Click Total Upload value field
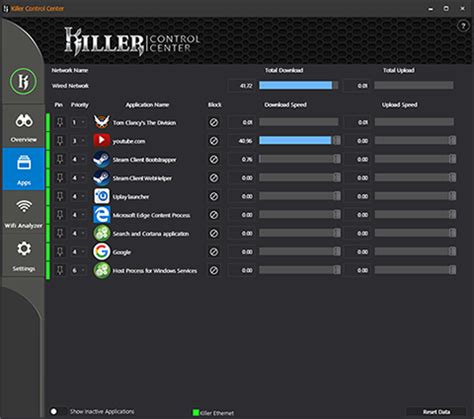 click(357, 86)
